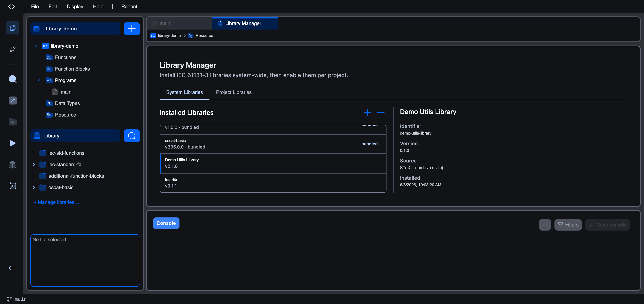The width and height of the screenshot is (644, 304).
Task: Add new item with blue plus button
Action: 132,29
